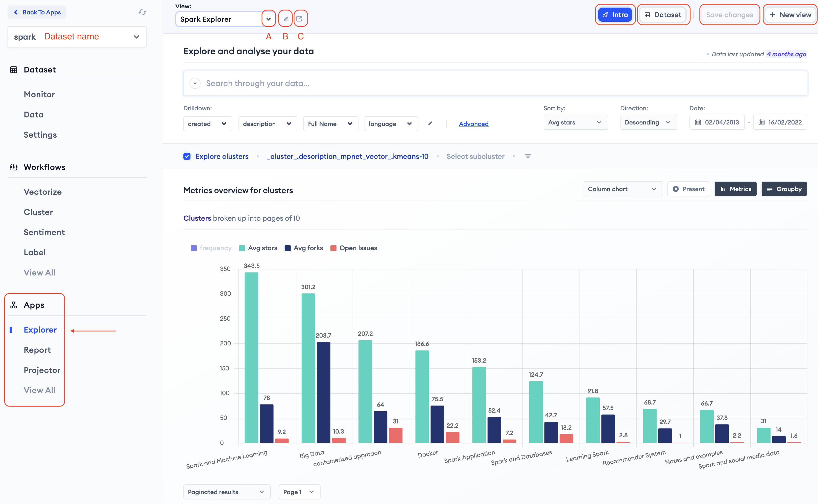818x504 pixels.
Task: Click the pencil icon next to the language drilldown
Action: tap(430, 124)
